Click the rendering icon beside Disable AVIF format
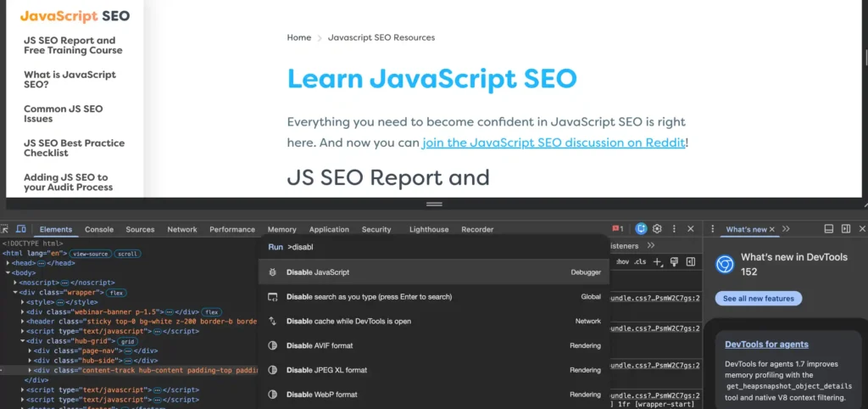 (272, 345)
